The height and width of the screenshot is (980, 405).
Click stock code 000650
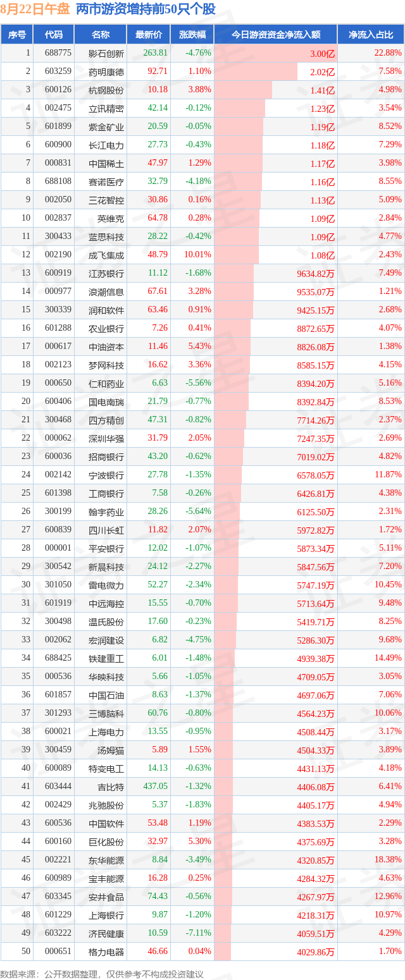click(58, 383)
